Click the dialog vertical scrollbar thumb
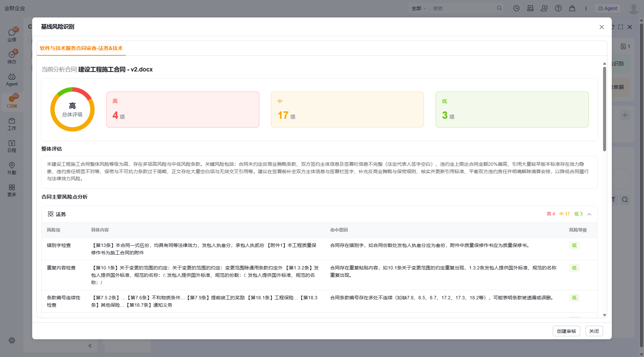 [x=604, y=109]
